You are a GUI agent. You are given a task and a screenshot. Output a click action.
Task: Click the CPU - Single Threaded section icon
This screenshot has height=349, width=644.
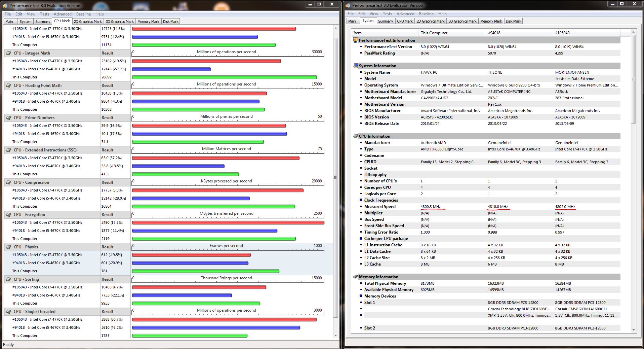[9, 312]
